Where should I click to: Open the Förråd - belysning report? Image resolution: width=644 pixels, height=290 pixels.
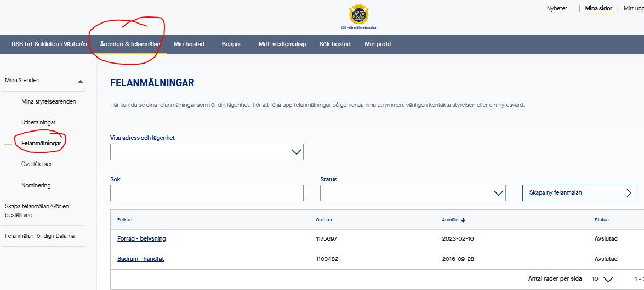click(x=141, y=239)
